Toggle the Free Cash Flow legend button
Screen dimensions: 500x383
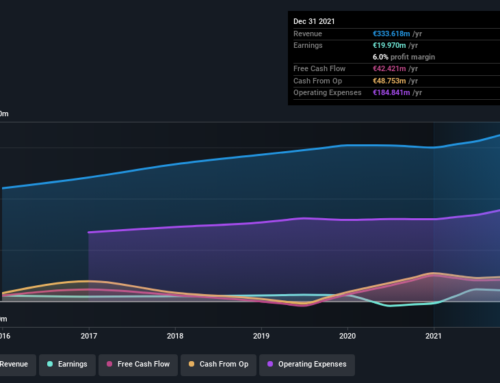pos(138,365)
